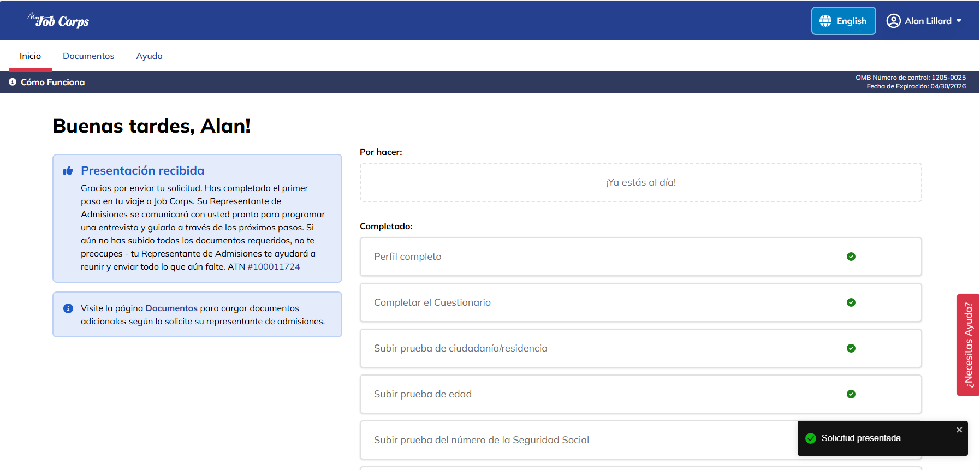Click the user avatar icon beside Alan Lillard
Screen dimensions: 980x470
click(893, 21)
